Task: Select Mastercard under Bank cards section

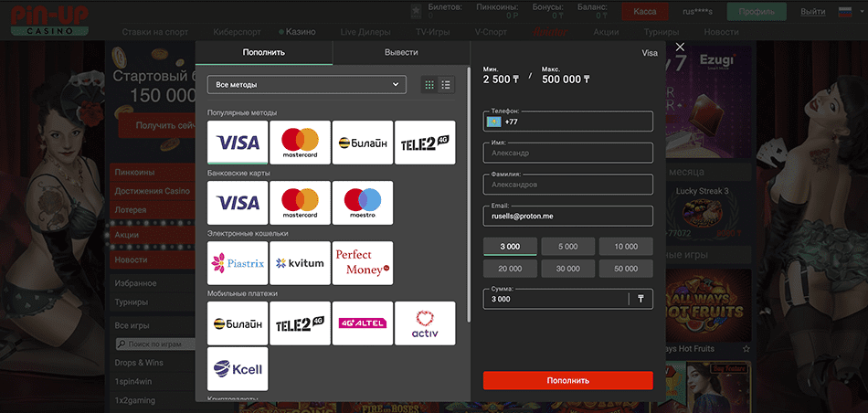Action: pos(300,203)
